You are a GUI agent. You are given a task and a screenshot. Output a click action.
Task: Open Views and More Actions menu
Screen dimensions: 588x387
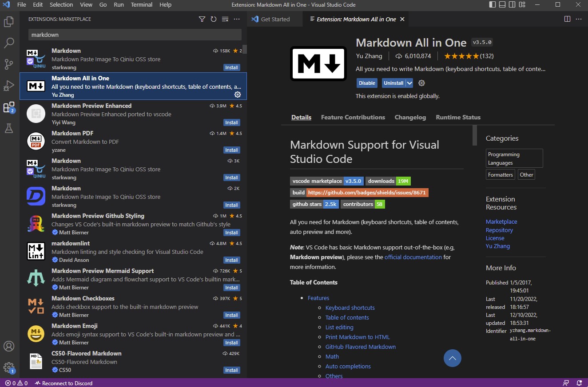point(237,19)
